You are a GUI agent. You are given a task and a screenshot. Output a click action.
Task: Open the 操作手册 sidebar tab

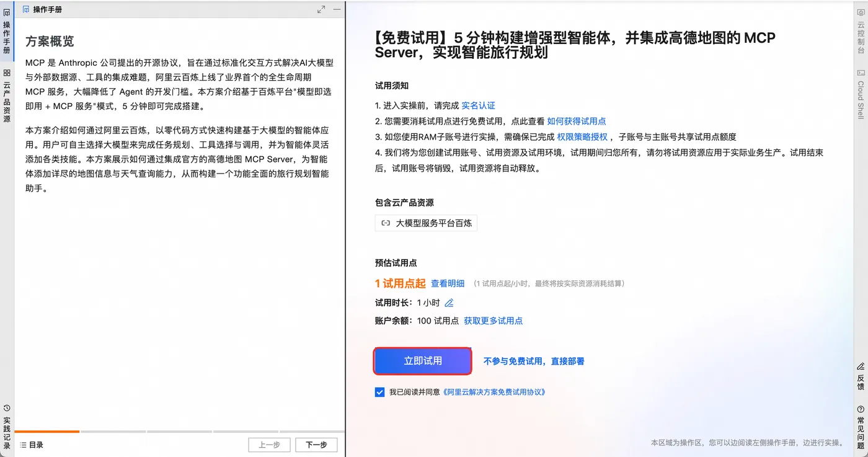pyautogui.click(x=7, y=32)
